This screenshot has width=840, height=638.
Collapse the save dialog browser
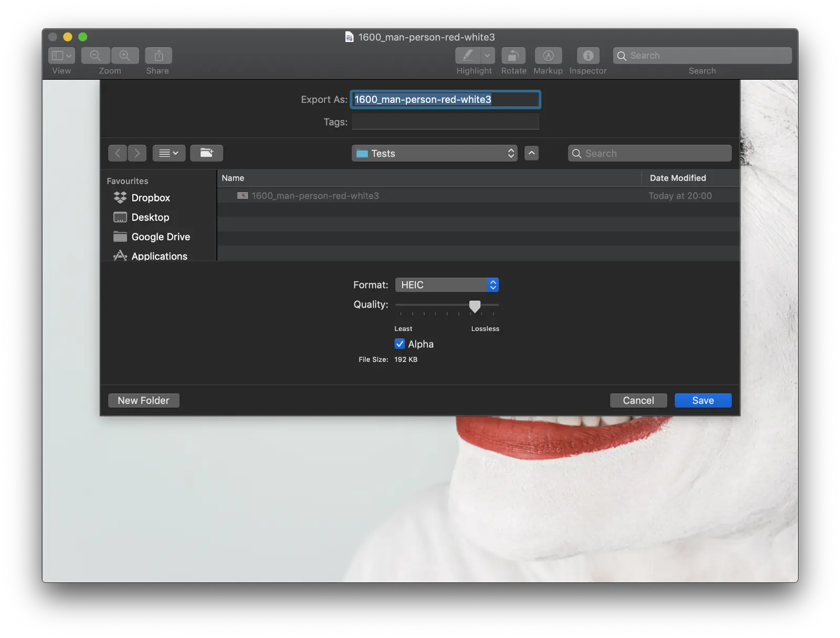tap(531, 153)
